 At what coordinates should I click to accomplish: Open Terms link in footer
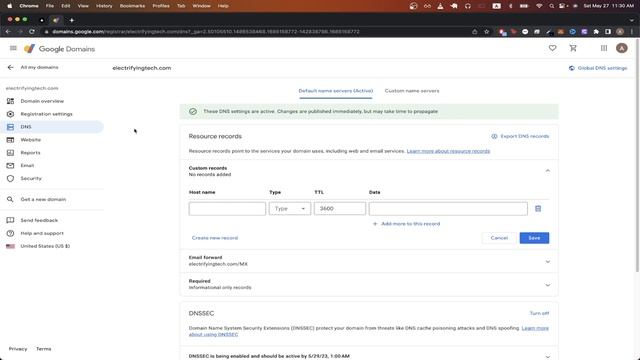coord(44,349)
